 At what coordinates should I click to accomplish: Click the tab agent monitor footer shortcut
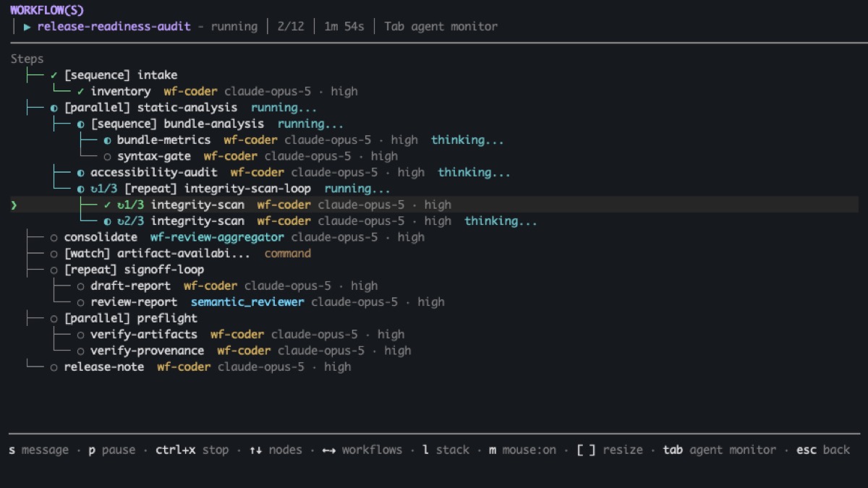[x=720, y=450]
